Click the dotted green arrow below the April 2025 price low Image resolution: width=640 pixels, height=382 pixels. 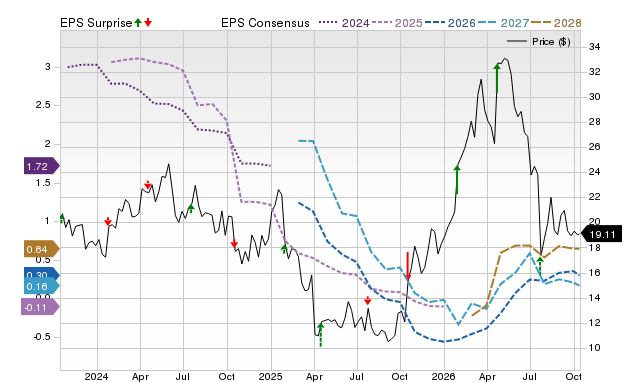point(321,335)
